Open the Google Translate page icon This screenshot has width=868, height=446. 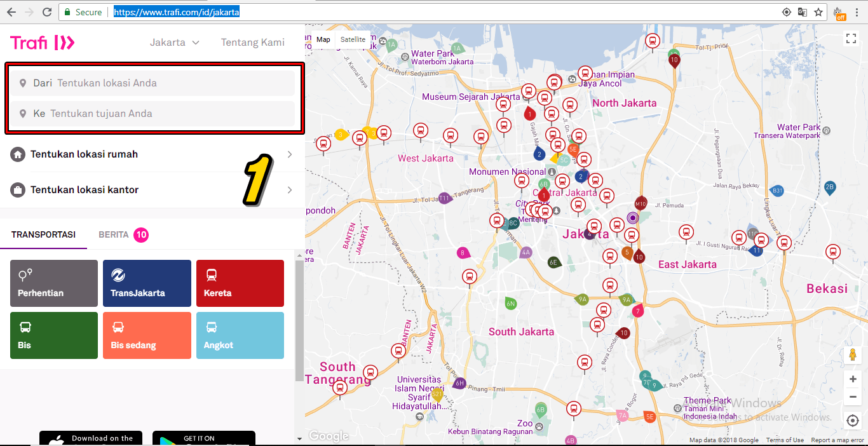[x=803, y=12]
